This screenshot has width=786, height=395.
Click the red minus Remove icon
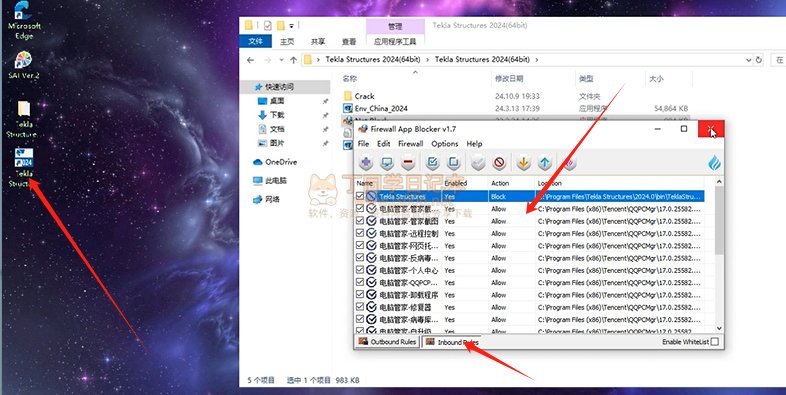408,162
